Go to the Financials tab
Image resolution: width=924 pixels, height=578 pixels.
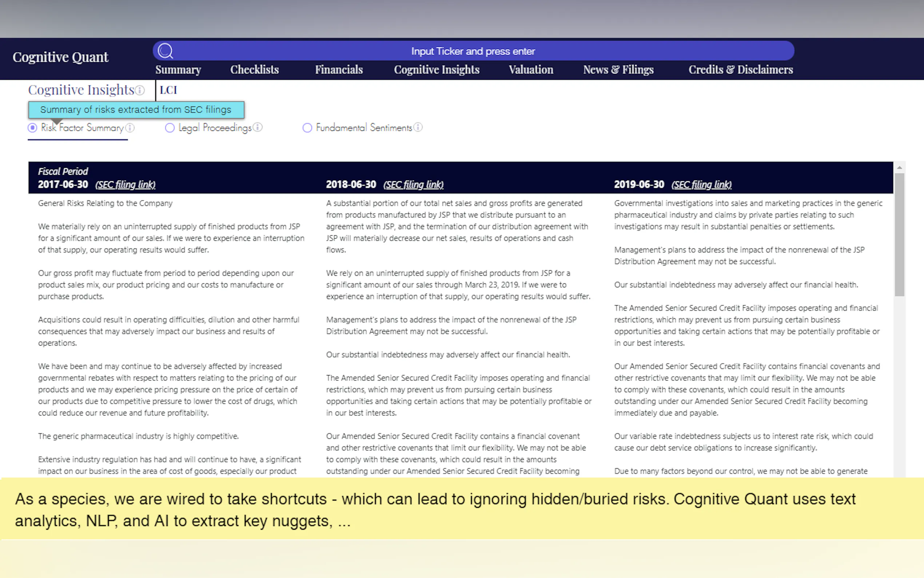339,70
